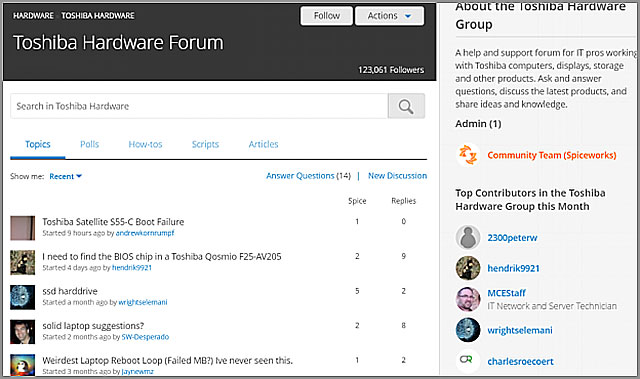This screenshot has height=379, width=640.
Task: Open the Actions dropdown menu
Action: (389, 16)
